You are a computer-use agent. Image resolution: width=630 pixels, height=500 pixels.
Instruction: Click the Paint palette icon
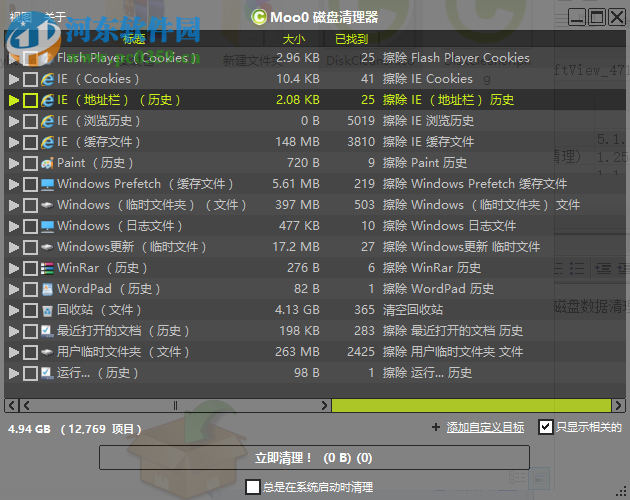click(x=47, y=163)
